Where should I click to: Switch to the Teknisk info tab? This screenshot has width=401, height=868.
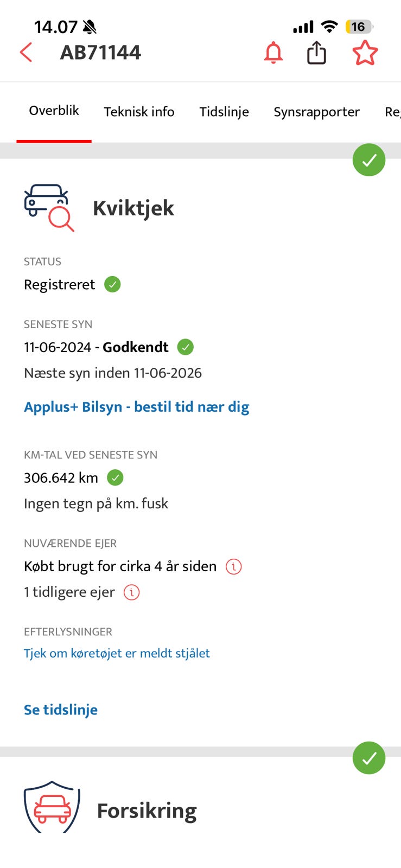pyautogui.click(x=139, y=112)
